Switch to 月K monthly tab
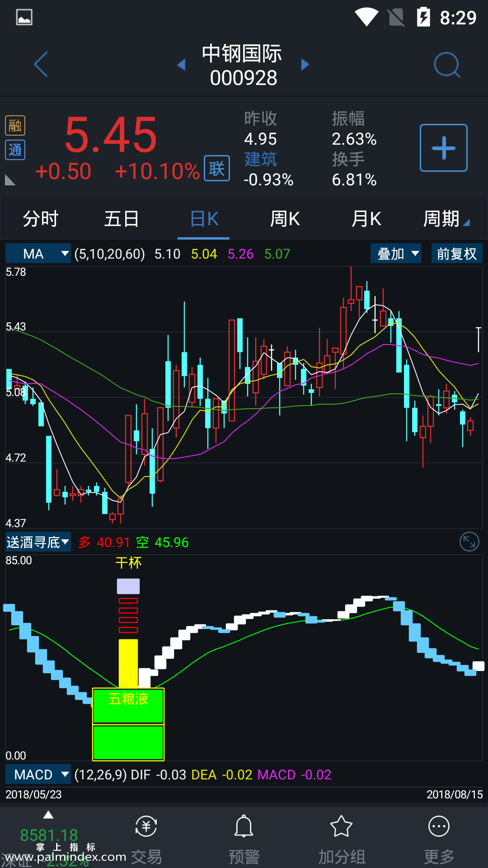 (366, 219)
